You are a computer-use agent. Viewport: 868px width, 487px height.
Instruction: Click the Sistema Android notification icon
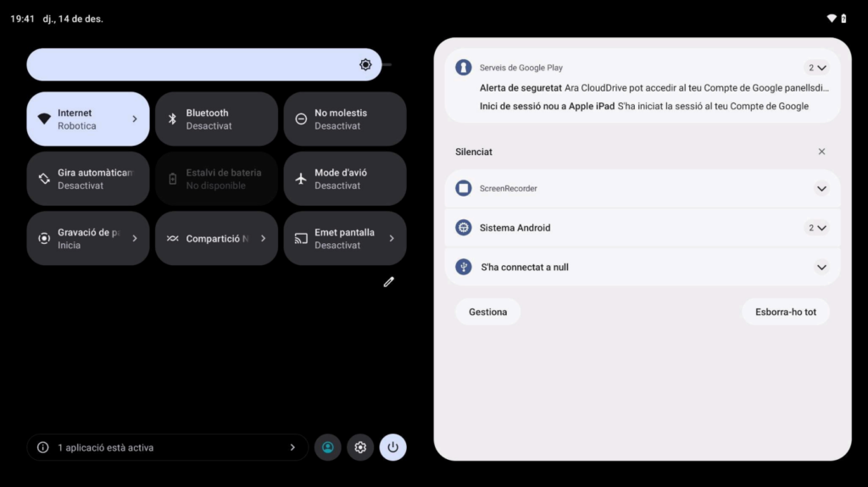(x=464, y=228)
